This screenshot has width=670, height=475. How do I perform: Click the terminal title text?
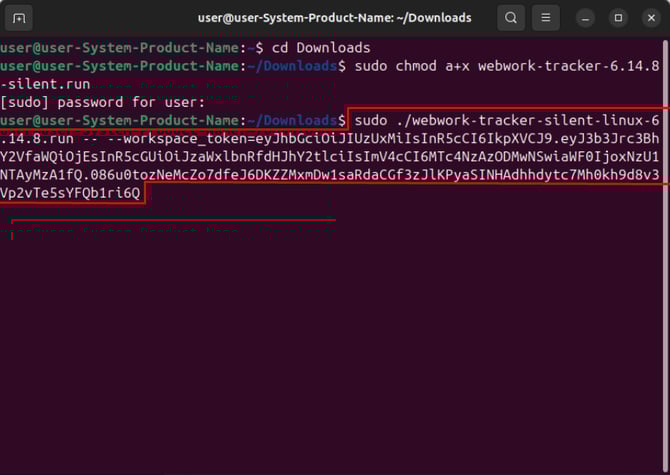335,18
